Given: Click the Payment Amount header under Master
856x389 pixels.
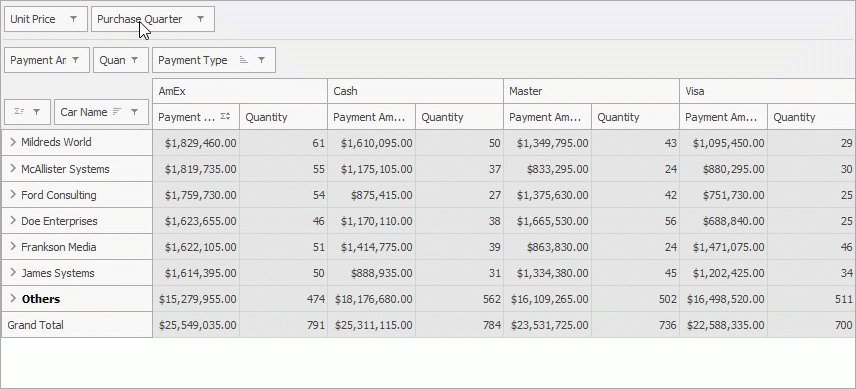Looking at the screenshot, I should click(x=548, y=117).
